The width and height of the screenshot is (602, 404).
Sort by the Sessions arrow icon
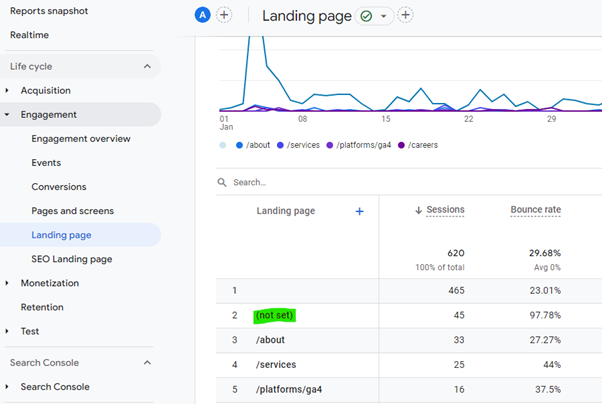click(x=418, y=211)
